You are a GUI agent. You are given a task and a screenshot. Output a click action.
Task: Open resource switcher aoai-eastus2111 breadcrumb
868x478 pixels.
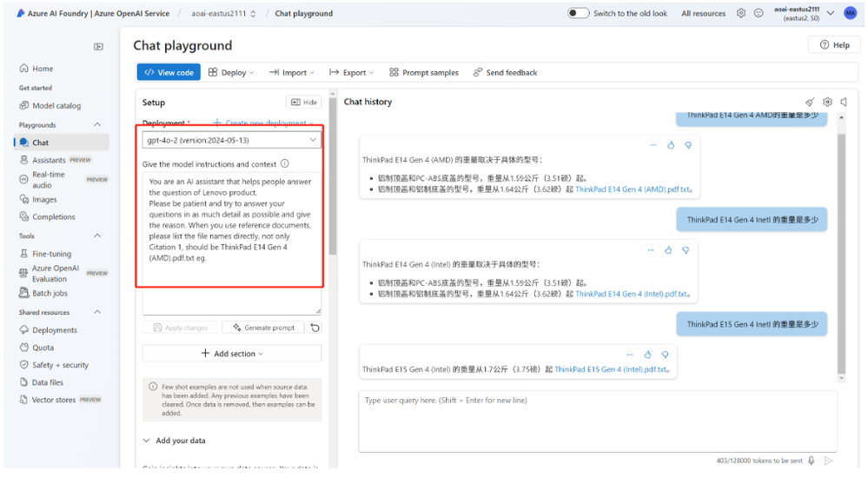click(223, 13)
